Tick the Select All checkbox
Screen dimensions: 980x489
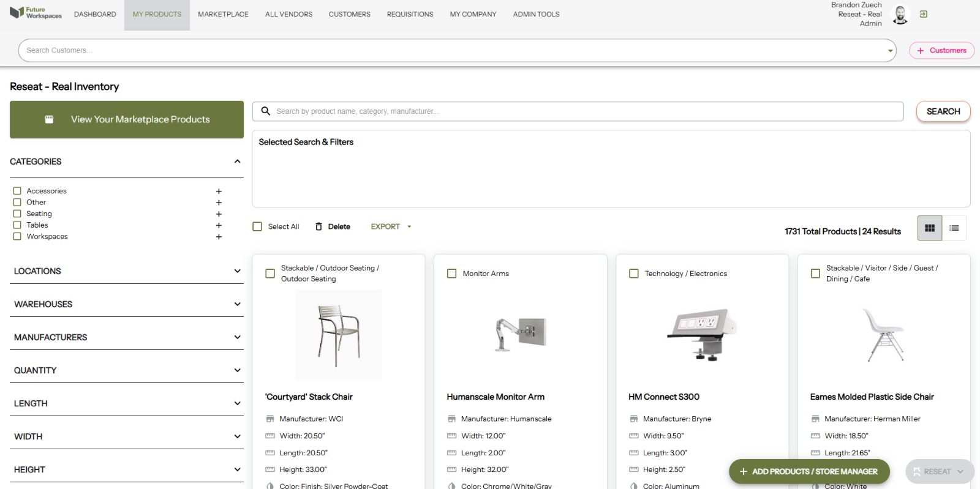tap(257, 226)
